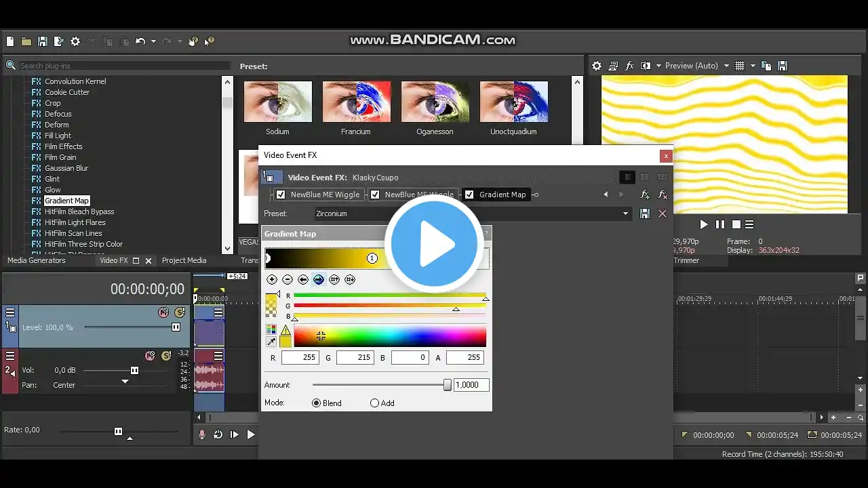Switch color space with the RGB palette icon
Viewport: 868px width, 488px height.
pyautogui.click(x=271, y=330)
